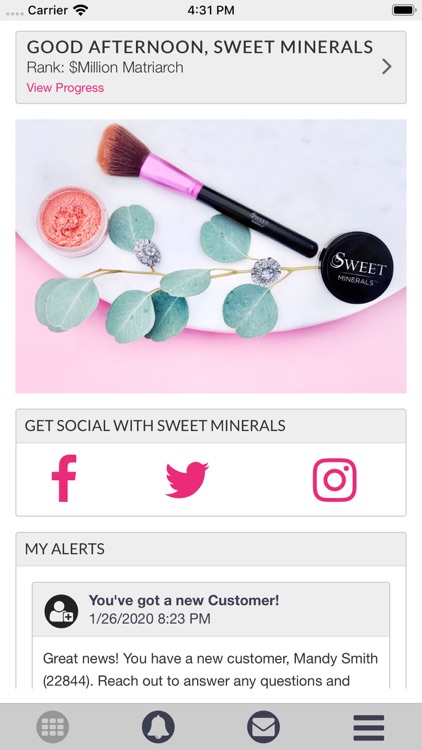Tap the Good Afternoon greeting header
The width and height of the screenshot is (422, 750).
click(200, 47)
